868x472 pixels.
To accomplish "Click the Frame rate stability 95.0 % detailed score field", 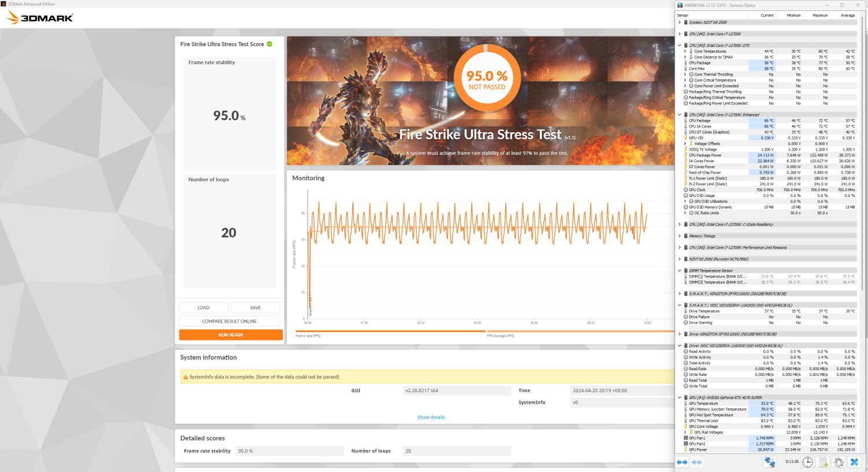I will point(289,451).
